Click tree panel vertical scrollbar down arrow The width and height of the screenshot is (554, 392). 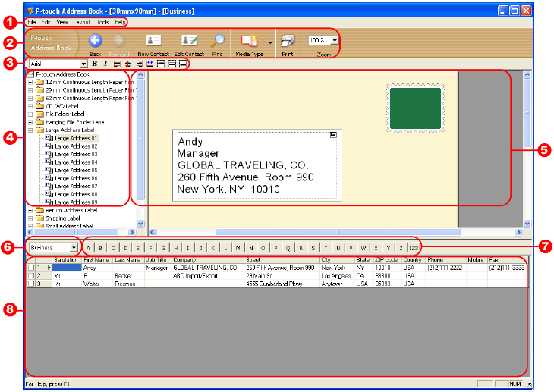(x=140, y=223)
